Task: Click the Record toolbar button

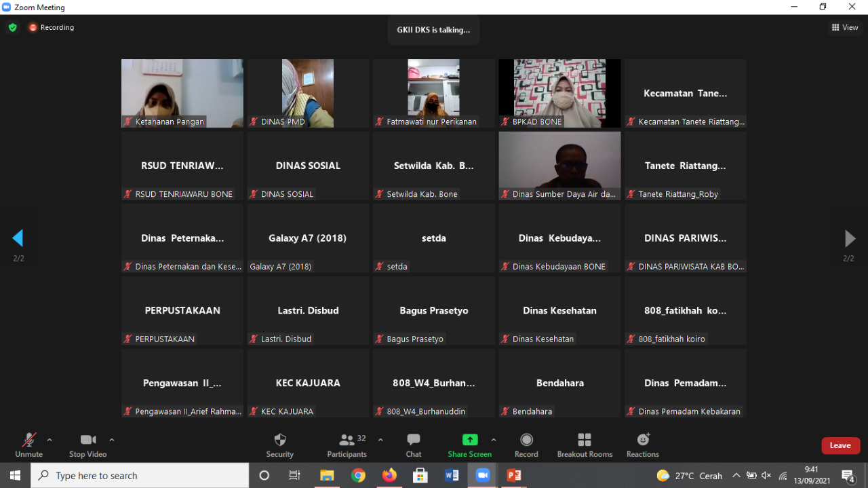Action: (x=526, y=445)
